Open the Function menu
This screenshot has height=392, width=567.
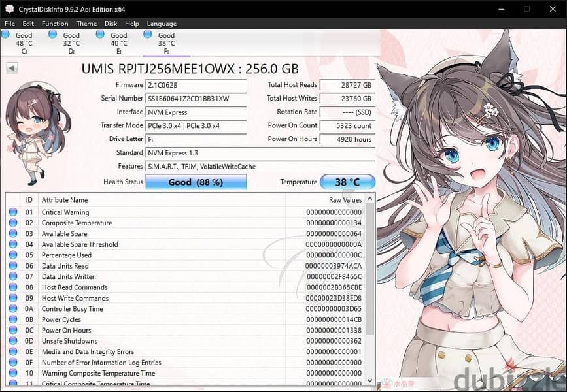click(x=55, y=24)
